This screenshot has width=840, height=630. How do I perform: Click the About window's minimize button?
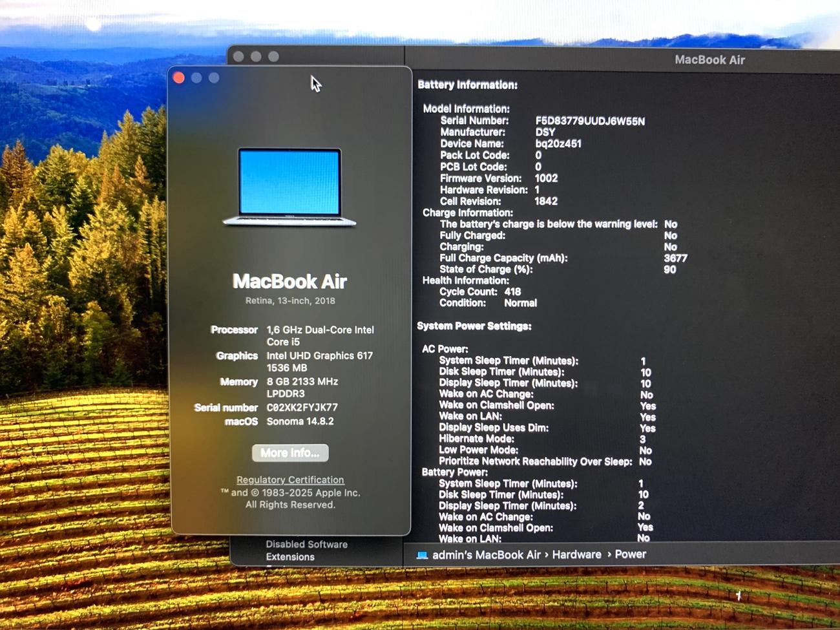tap(196, 78)
